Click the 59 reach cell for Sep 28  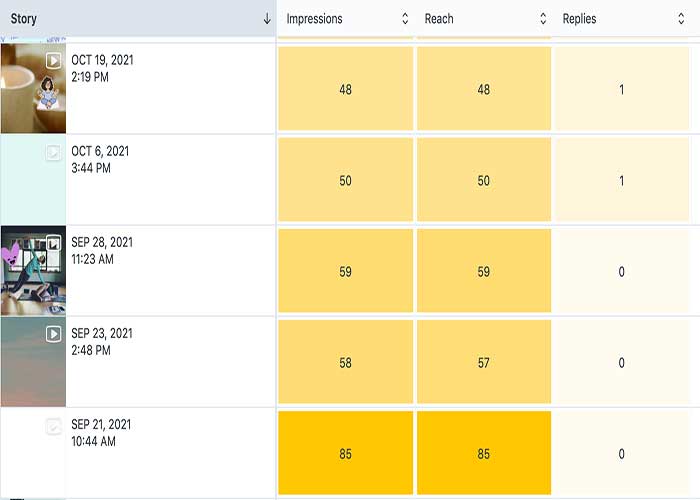(484, 271)
